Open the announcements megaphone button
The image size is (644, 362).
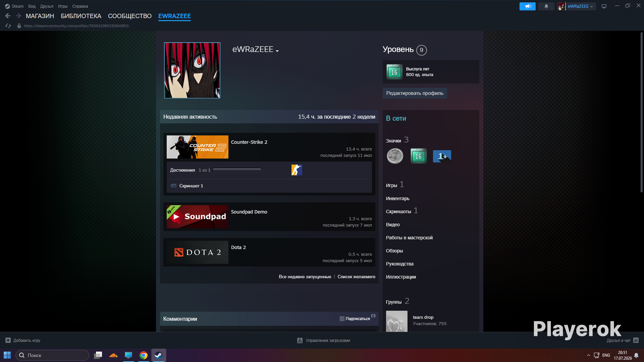(x=527, y=6)
